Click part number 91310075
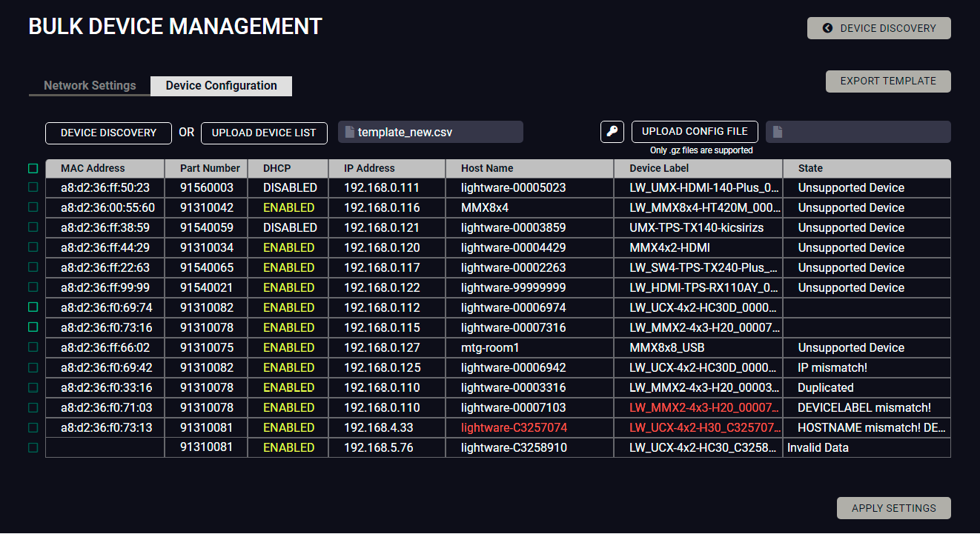The width and height of the screenshot is (980, 534). [207, 348]
